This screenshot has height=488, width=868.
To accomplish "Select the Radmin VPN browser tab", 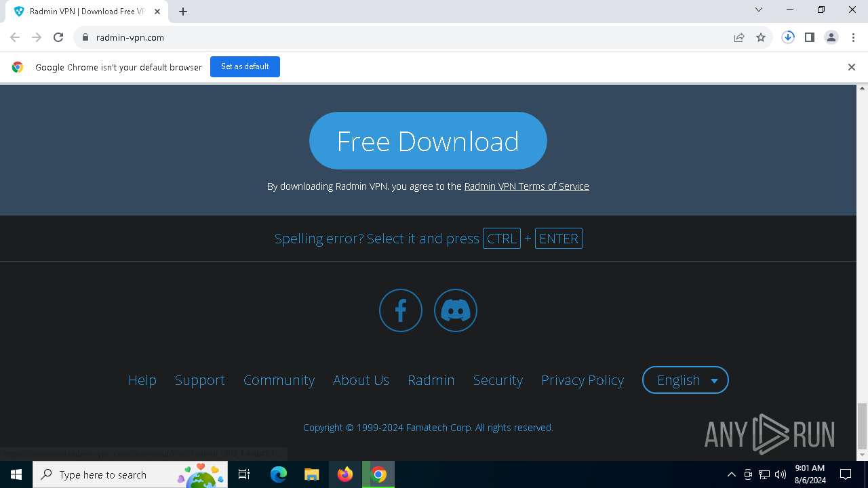I will pyautogui.click(x=87, y=12).
